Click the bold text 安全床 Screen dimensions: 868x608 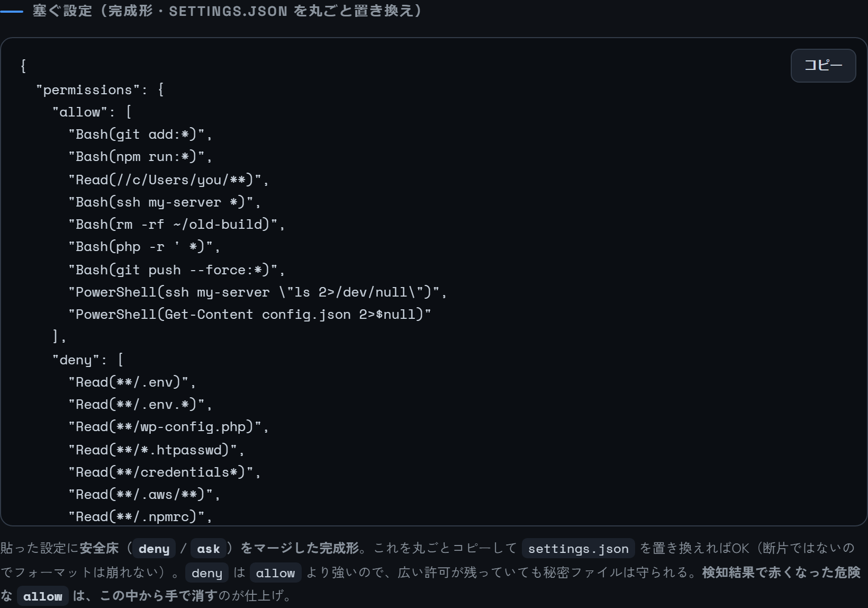pos(99,548)
